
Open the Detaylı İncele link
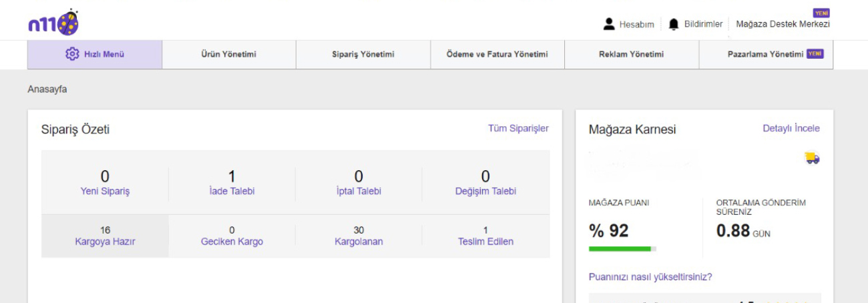coord(791,128)
